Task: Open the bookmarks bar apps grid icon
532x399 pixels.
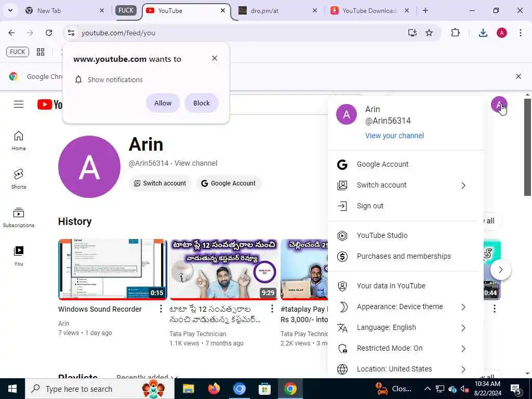Action: (x=41, y=52)
